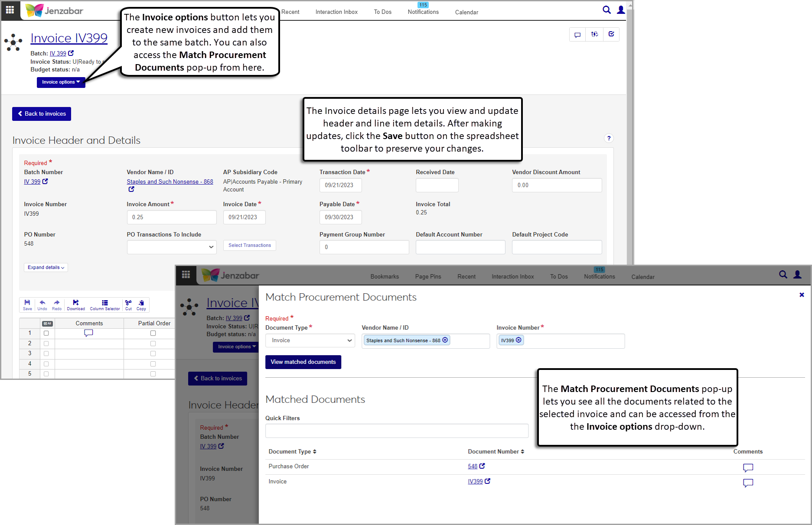Open the comment icon for the matched Invoice row
Screen dimensions: 812x525
click(x=748, y=483)
